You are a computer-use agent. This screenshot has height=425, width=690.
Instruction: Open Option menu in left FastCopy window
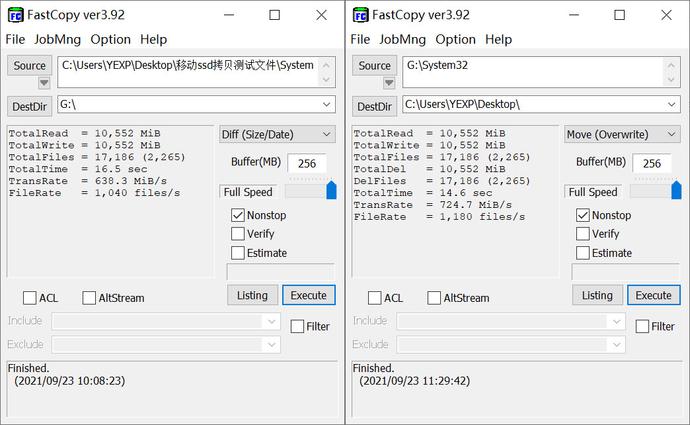coord(110,40)
